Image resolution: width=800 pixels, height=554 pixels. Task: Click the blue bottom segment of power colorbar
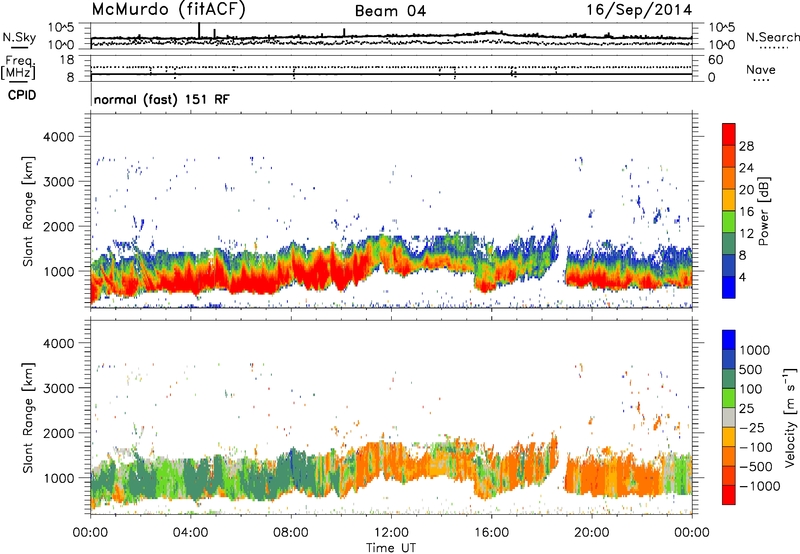click(729, 287)
